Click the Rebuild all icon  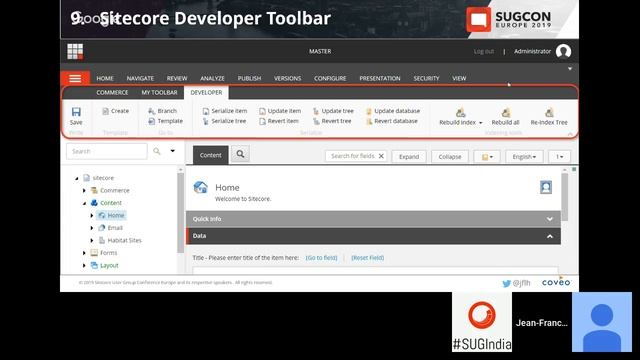(506, 112)
